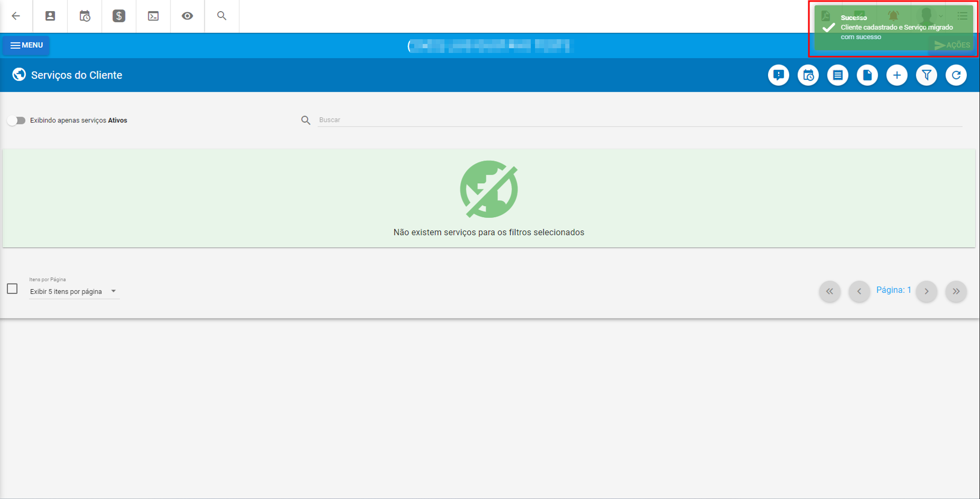Image resolution: width=980 pixels, height=499 pixels.
Task: Open the filter funnel button
Action: click(926, 75)
